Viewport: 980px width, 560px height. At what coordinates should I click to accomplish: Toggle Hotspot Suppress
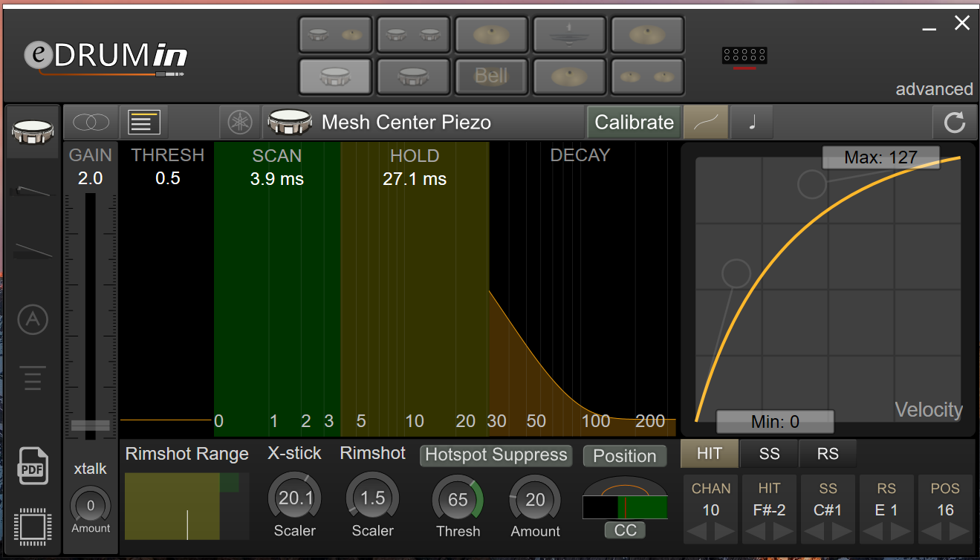496,455
